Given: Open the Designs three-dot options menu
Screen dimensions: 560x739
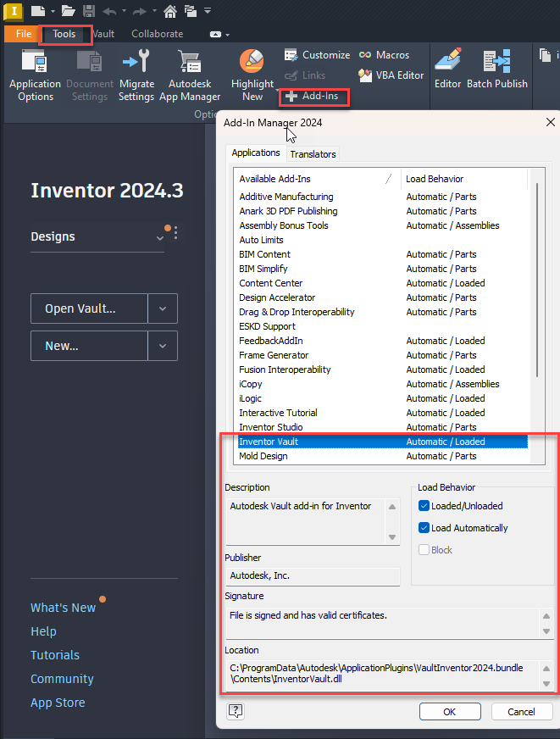Looking at the screenshot, I should (x=175, y=233).
